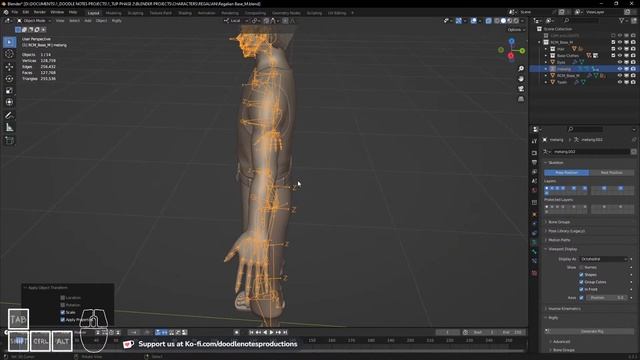
Task: Switch to solid viewport shading mode
Action: point(503,21)
